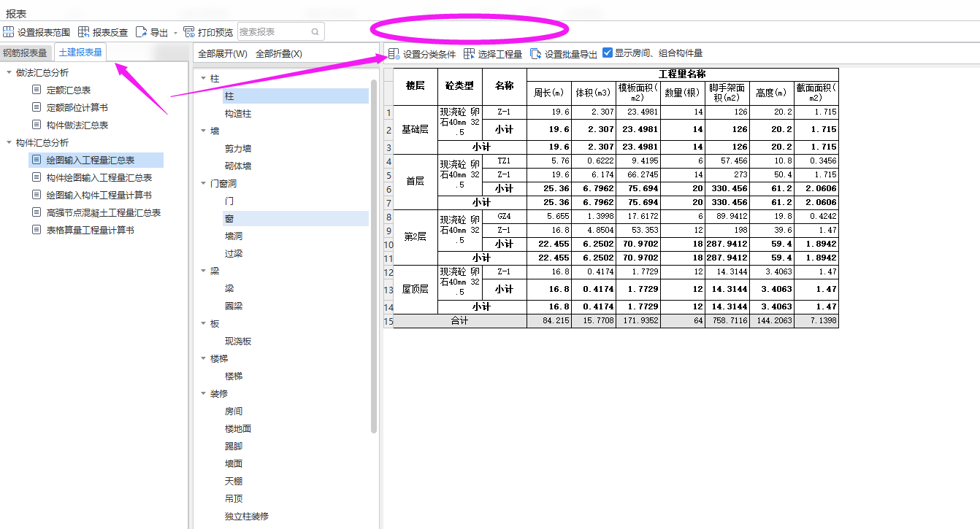
Task: Collapse the 装修 category
Action: [203, 394]
